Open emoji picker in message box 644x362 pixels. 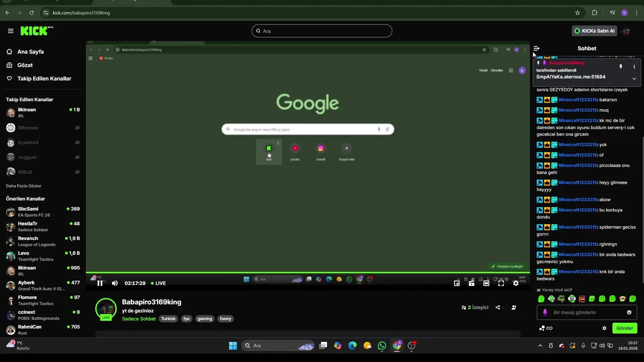click(629, 313)
